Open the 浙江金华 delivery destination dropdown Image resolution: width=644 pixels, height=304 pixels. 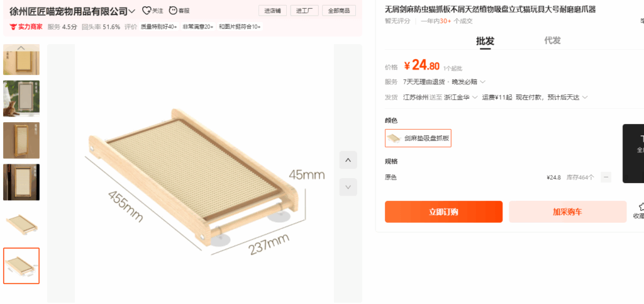click(461, 98)
